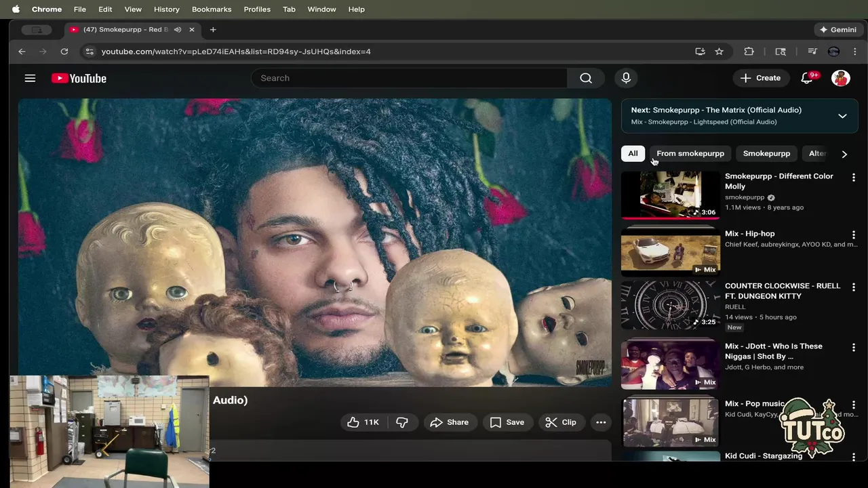The image size is (868, 488).
Task: Open notifications bell
Action: click(x=807, y=78)
